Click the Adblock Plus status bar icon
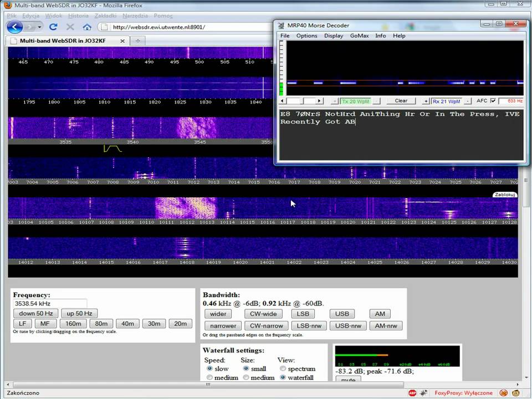 [412, 393]
